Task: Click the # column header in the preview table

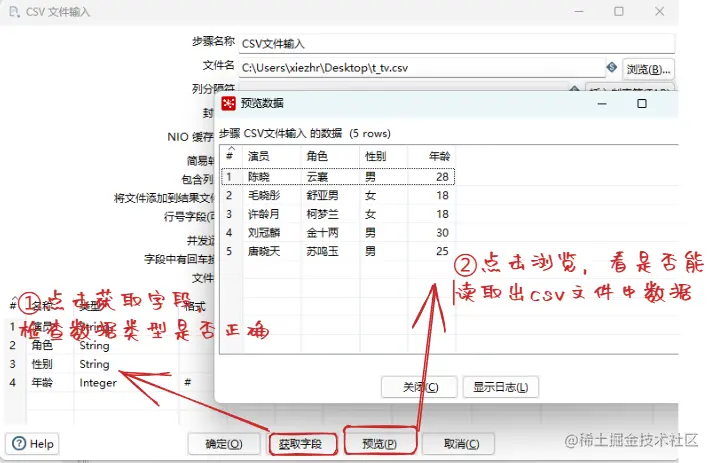Action: click(x=231, y=156)
